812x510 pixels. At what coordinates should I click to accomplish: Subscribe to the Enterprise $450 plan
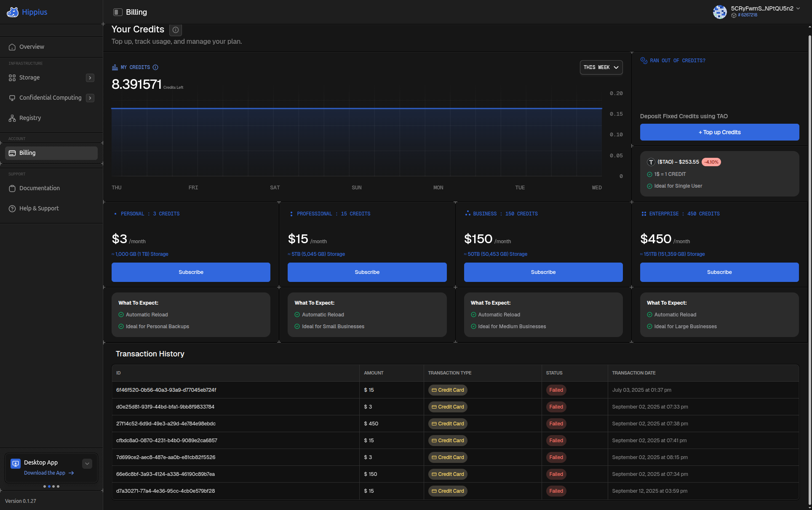(x=719, y=272)
